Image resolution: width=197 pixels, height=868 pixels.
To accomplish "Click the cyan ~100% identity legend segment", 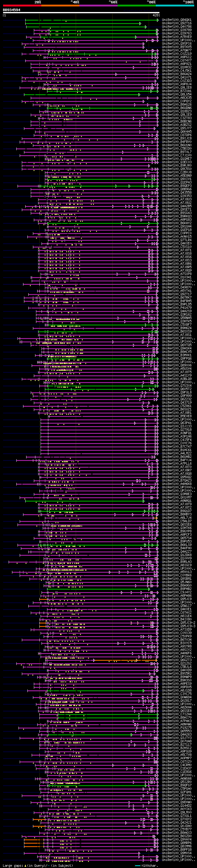I will click(175, 6).
